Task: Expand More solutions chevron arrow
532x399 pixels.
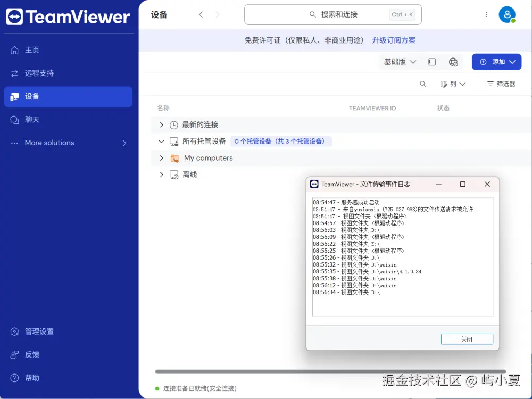Action: click(124, 143)
